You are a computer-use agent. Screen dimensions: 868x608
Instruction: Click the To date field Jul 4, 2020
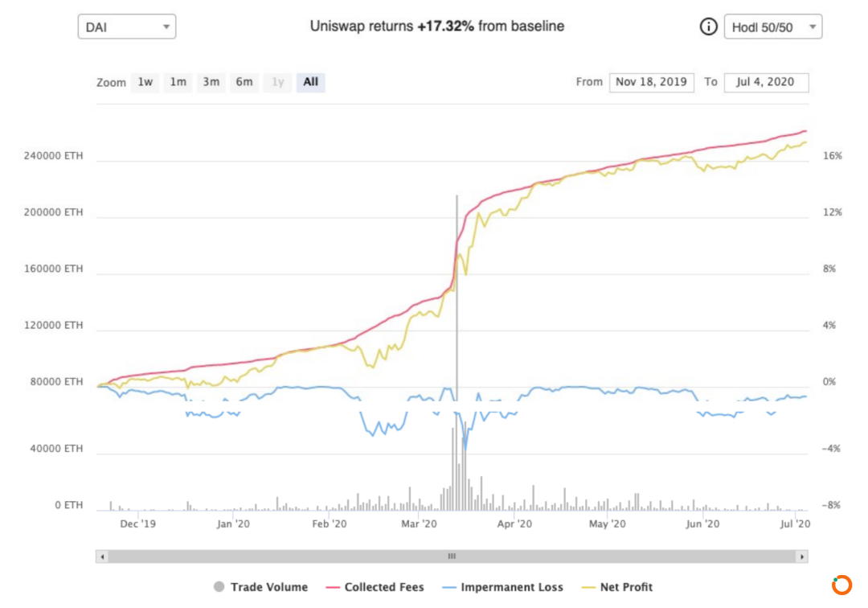[x=766, y=82]
